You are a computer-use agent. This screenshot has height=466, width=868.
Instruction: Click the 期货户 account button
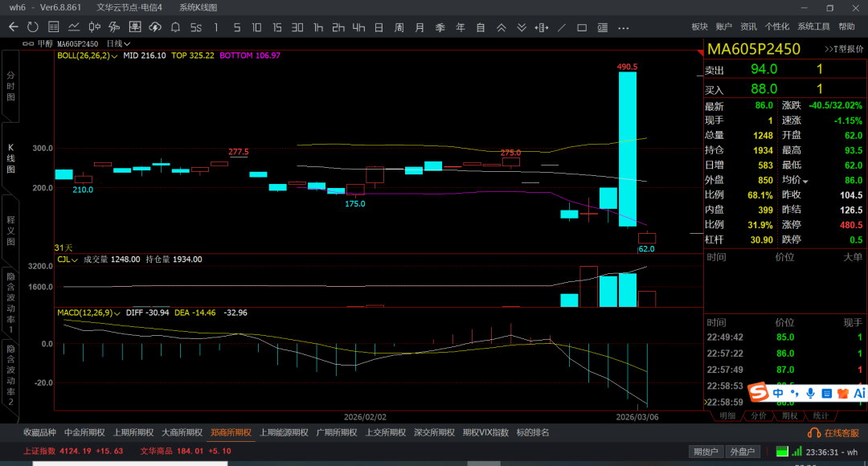click(x=706, y=452)
